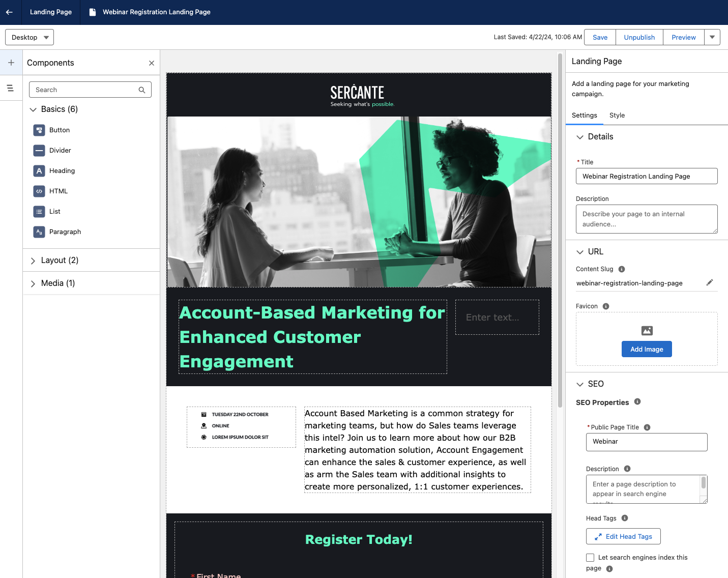Click the search magnifier icon
The image size is (728, 578).
[x=142, y=90]
